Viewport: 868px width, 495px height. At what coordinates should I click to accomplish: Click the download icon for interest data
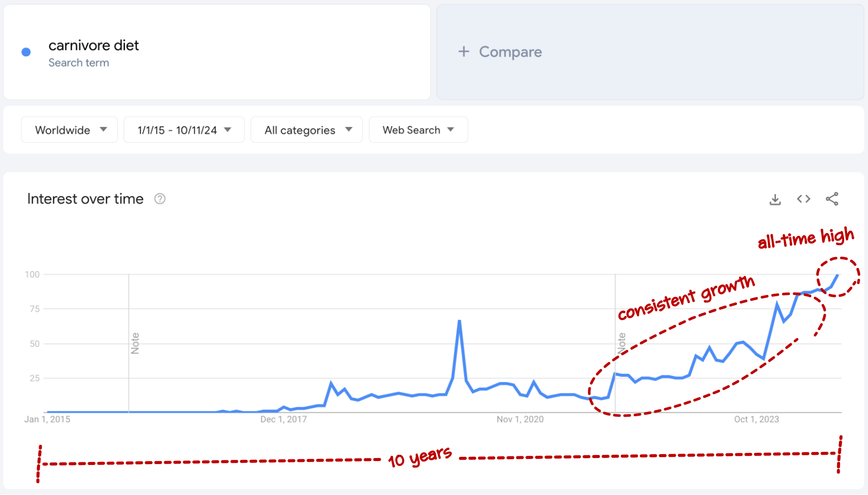(x=775, y=199)
